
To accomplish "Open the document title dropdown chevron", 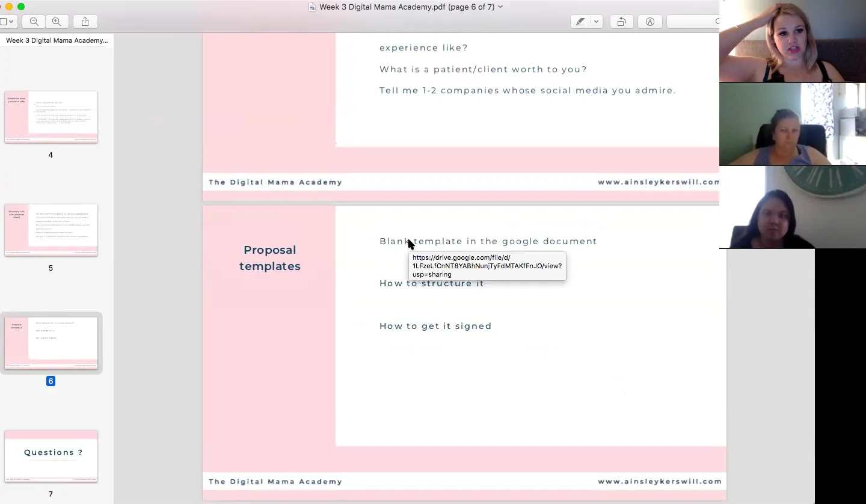I will coord(500,7).
